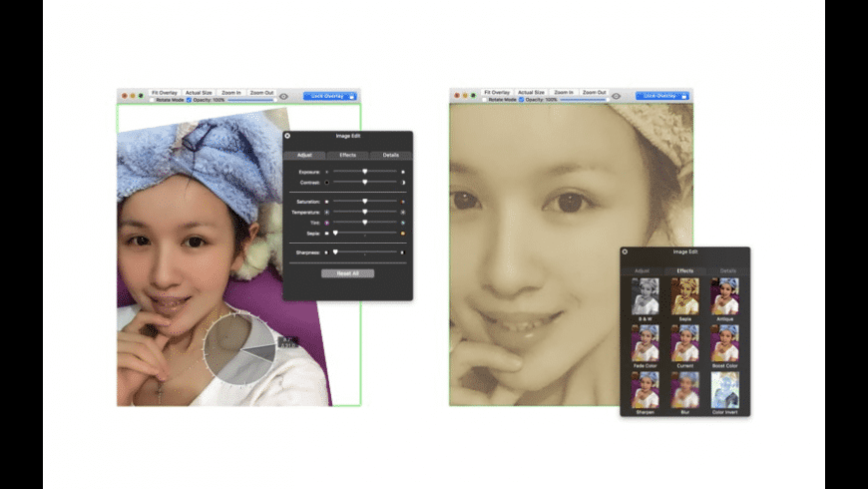Click the Contrast slider handle
This screenshot has width=868, height=489.
pyautogui.click(x=365, y=182)
